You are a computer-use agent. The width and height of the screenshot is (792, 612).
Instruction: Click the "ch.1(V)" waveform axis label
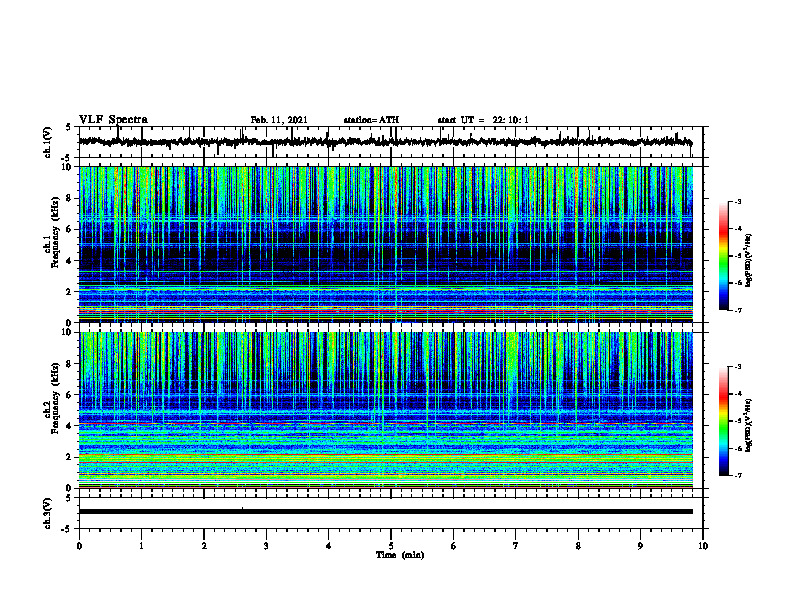point(48,142)
